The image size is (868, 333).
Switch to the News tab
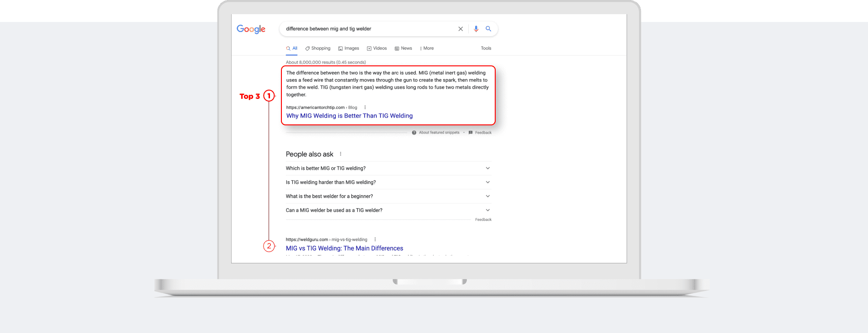[403, 48]
